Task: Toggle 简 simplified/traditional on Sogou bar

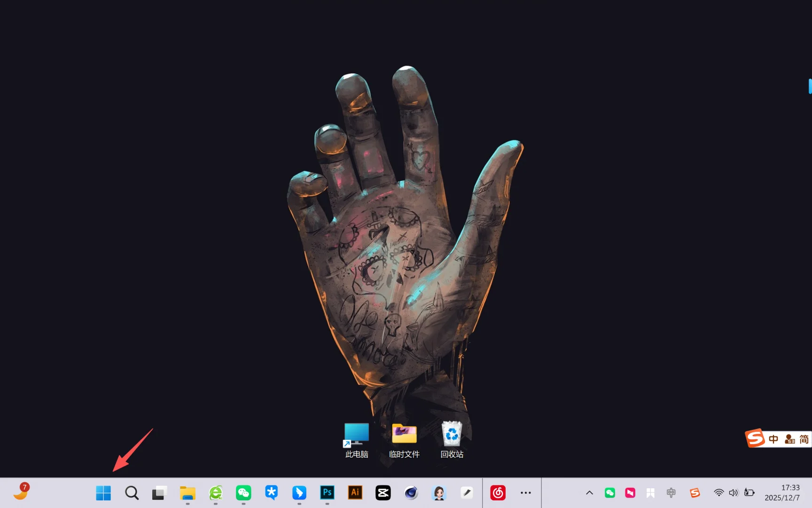Action: [804, 439]
